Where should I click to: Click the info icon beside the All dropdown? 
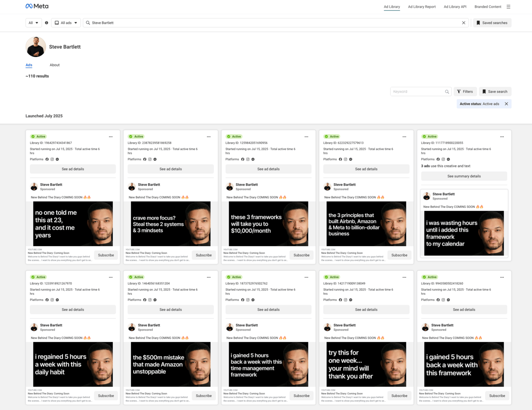(x=47, y=23)
